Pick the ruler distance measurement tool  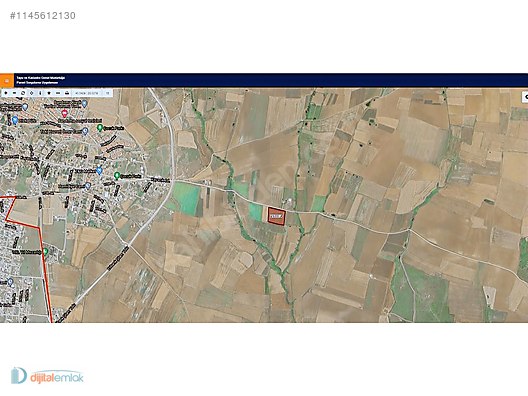coord(58,93)
